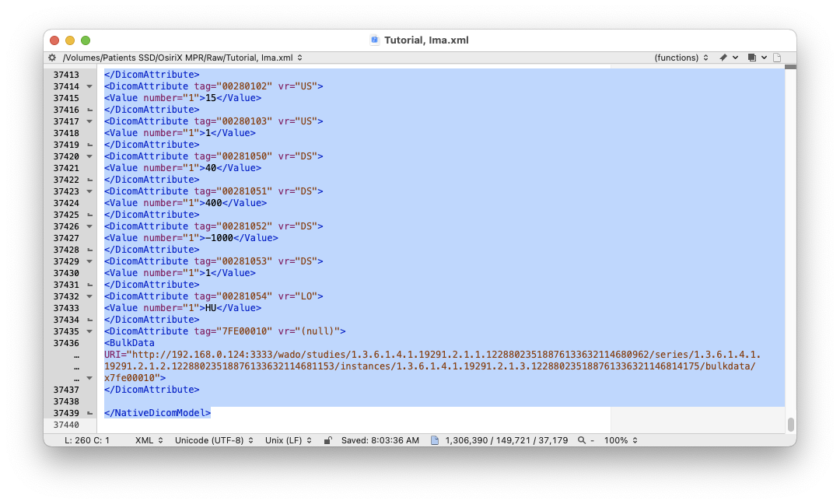Toggle the file lock icon in status bar
Image resolution: width=840 pixels, height=504 pixels.
coord(328,440)
